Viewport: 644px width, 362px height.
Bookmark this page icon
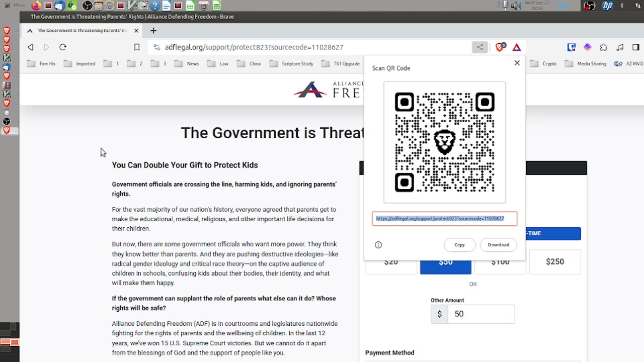coord(137,47)
